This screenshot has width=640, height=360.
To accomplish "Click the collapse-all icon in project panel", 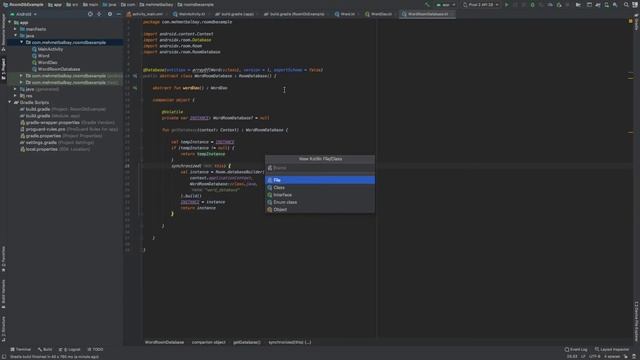I will (x=99, y=14).
